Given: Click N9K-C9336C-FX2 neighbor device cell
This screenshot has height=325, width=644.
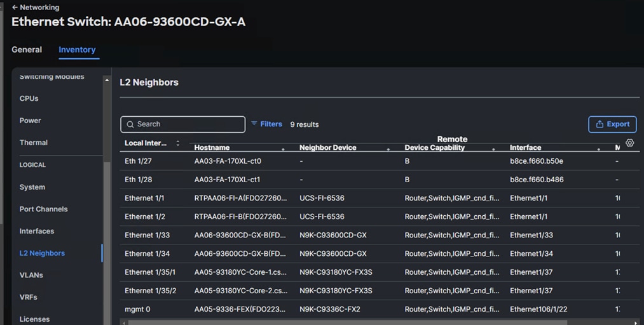Looking at the screenshot, I should [330, 309].
